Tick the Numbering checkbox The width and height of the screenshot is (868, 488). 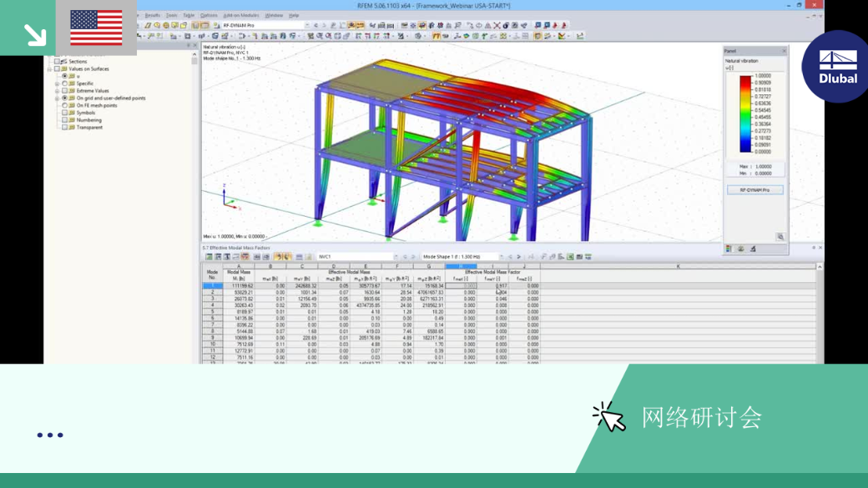pyautogui.click(x=65, y=120)
